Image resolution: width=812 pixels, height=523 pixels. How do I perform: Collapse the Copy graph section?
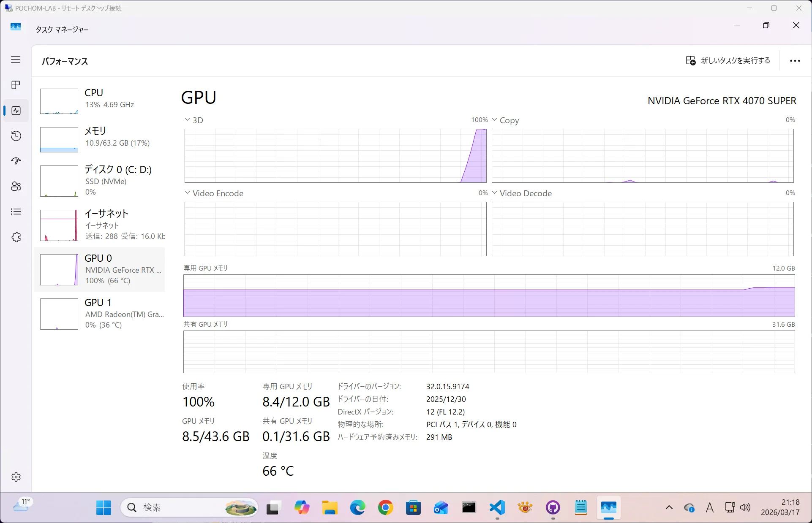click(x=495, y=120)
